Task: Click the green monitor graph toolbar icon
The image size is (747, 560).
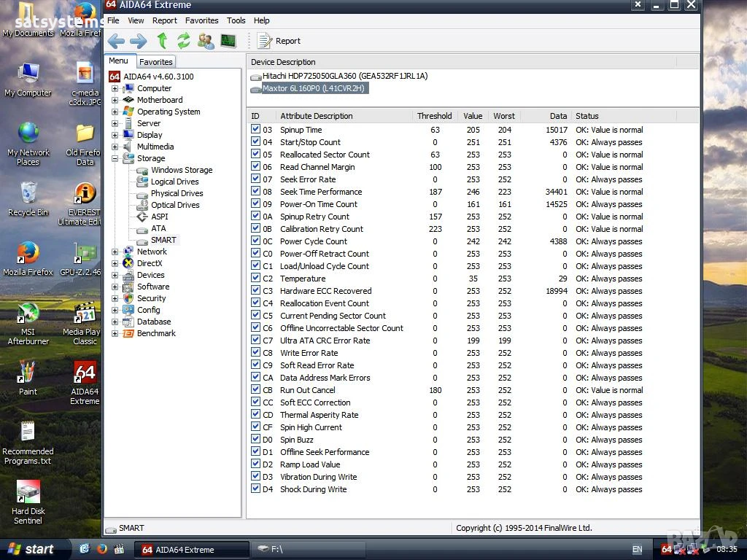Action: [228, 41]
